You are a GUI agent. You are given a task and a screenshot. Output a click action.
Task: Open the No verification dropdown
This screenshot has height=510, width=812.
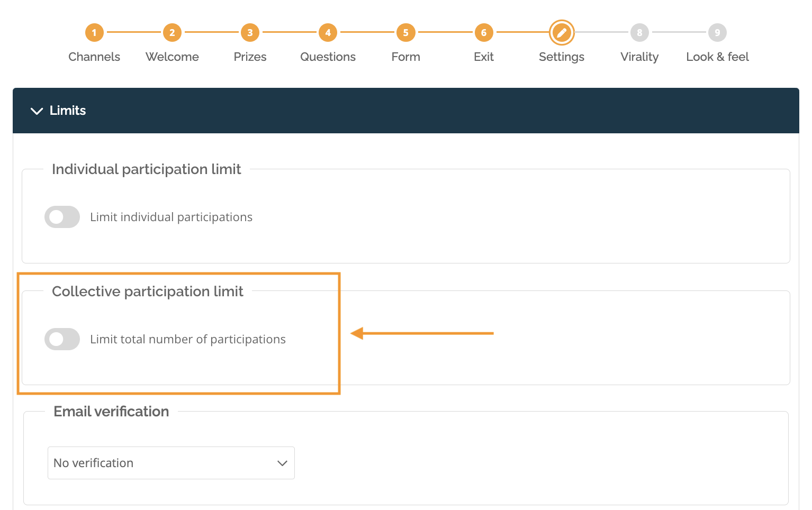point(170,463)
